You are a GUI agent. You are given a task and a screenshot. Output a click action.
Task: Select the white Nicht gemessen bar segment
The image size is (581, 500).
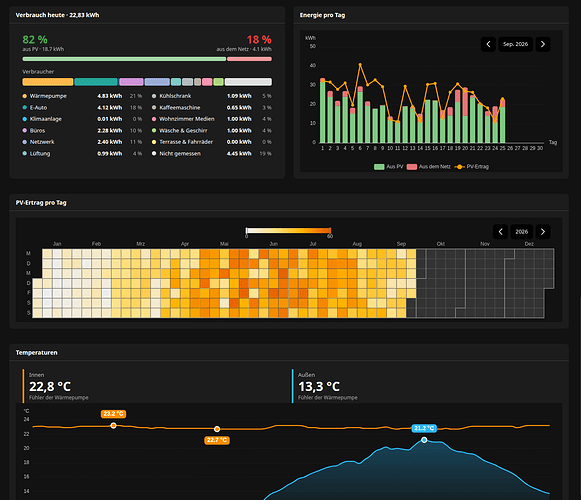click(248, 82)
